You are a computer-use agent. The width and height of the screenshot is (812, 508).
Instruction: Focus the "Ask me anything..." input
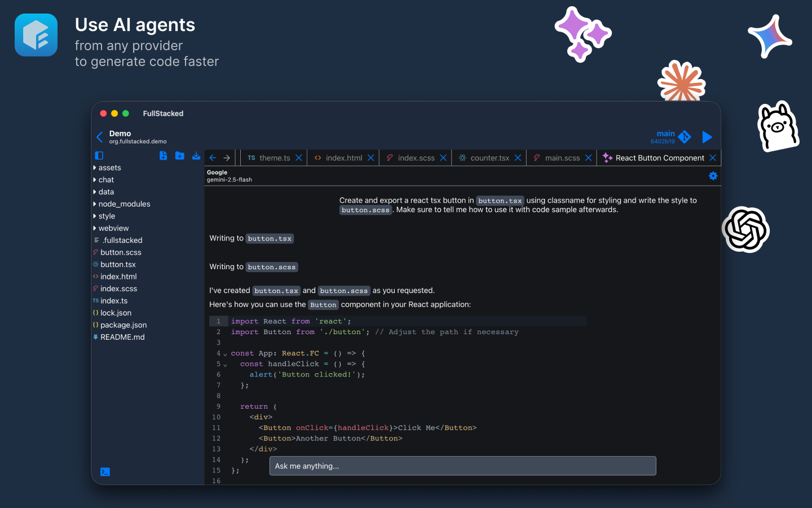[463, 466]
